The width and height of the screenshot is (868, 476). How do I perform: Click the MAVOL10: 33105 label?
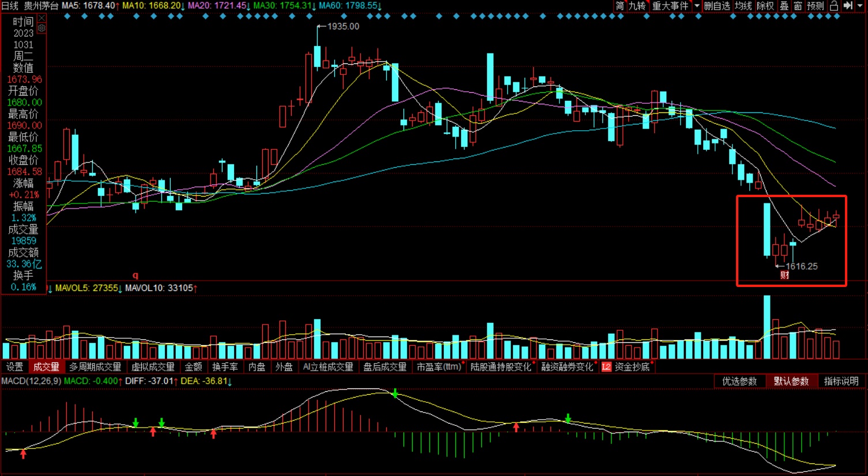click(161, 288)
